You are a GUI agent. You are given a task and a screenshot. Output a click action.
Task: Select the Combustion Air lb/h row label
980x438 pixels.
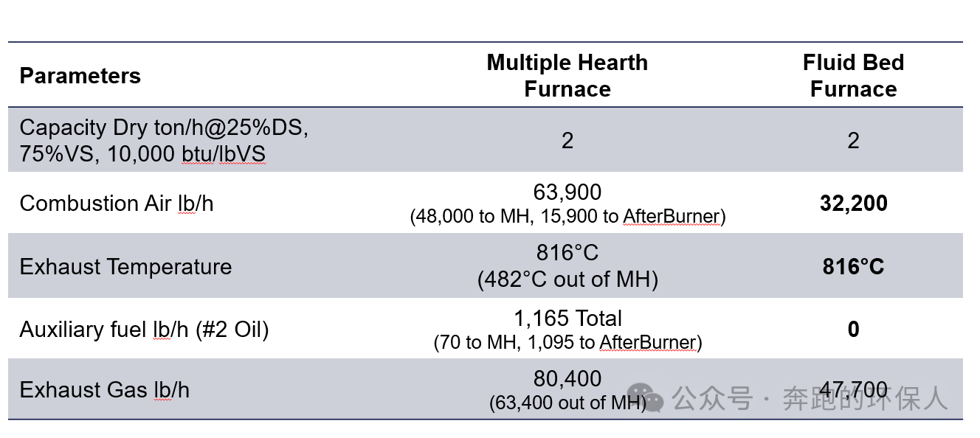point(117,204)
